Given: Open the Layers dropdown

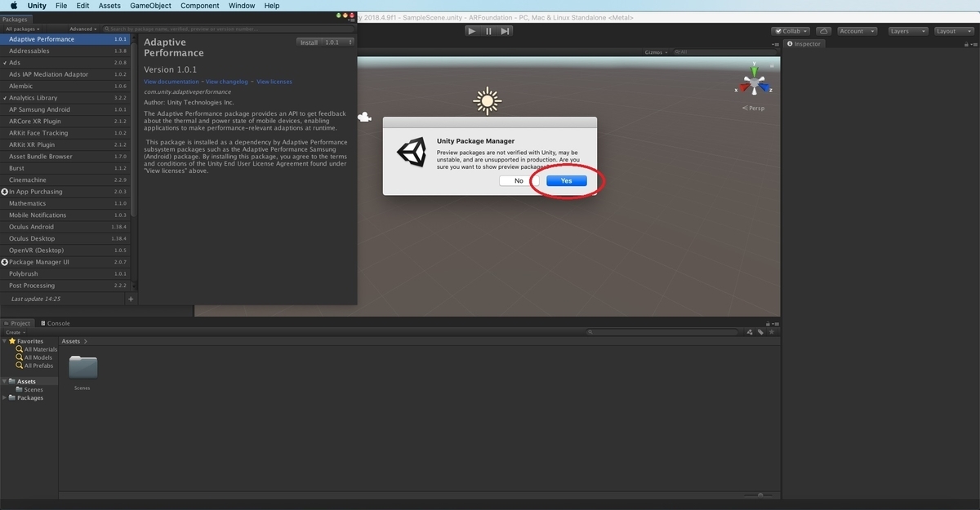Looking at the screenshot, I should coord(907,31).
